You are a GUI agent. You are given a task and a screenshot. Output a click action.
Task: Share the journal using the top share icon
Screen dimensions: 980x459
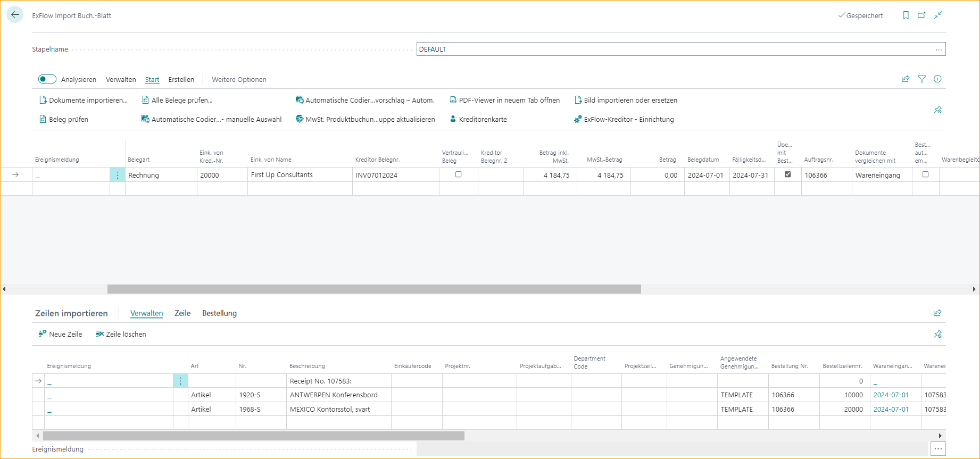coord(905,79)
